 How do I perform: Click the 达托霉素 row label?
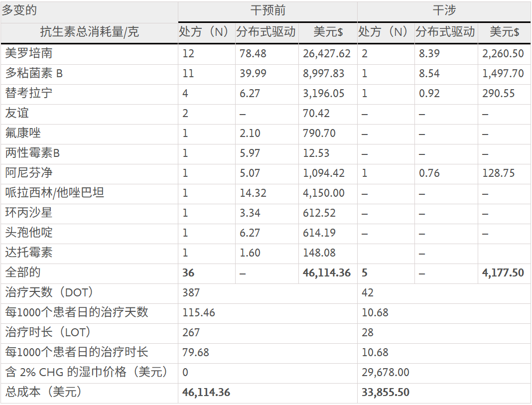[x=29, y=253]
